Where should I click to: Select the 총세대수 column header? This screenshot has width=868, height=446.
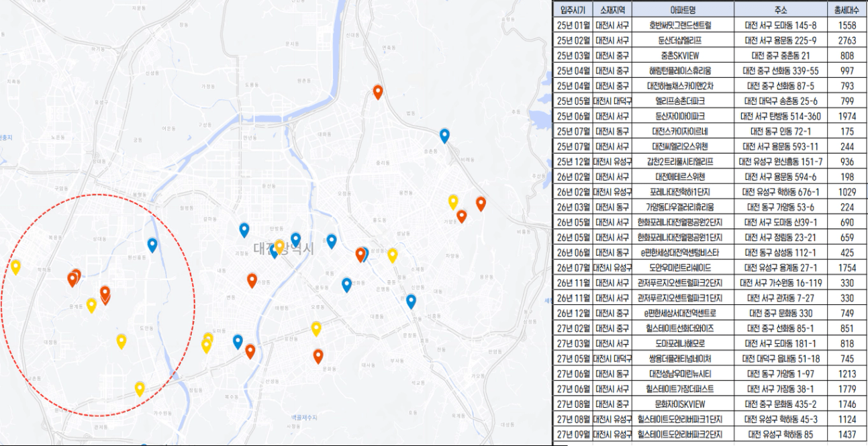847,10
